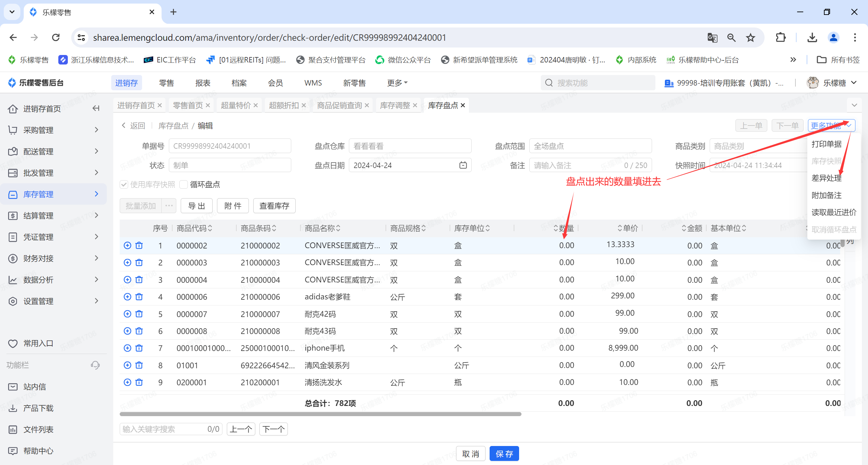Click the browser zoom magnifier icon
Viewport: 868px width, 465px height.
(x=731, y=37)
